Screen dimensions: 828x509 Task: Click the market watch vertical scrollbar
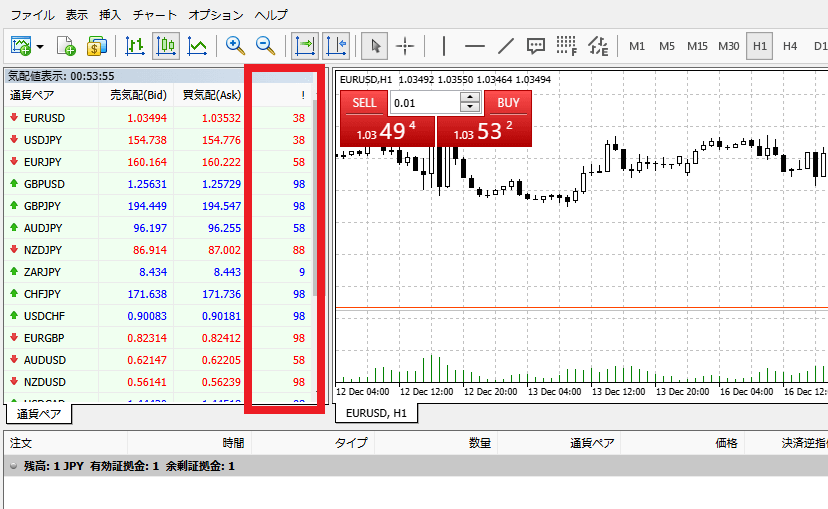point(318,200)
